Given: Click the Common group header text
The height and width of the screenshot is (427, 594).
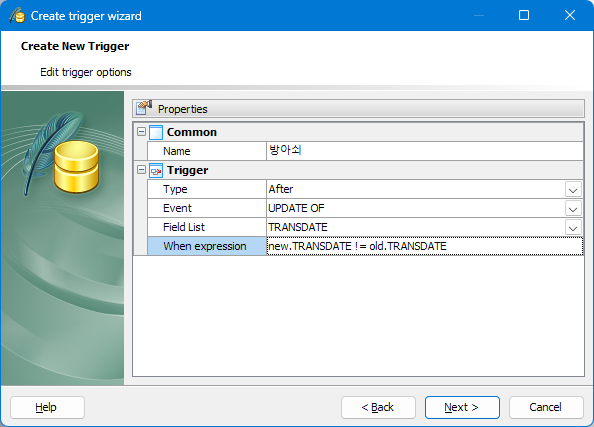Looking at the screenshot, I should pyautogui.click(x=192, y=132).
